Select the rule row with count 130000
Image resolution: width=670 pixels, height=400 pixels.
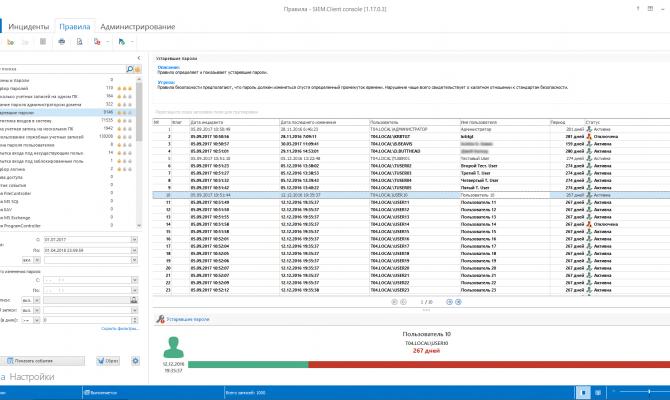(x=67, y=137)
